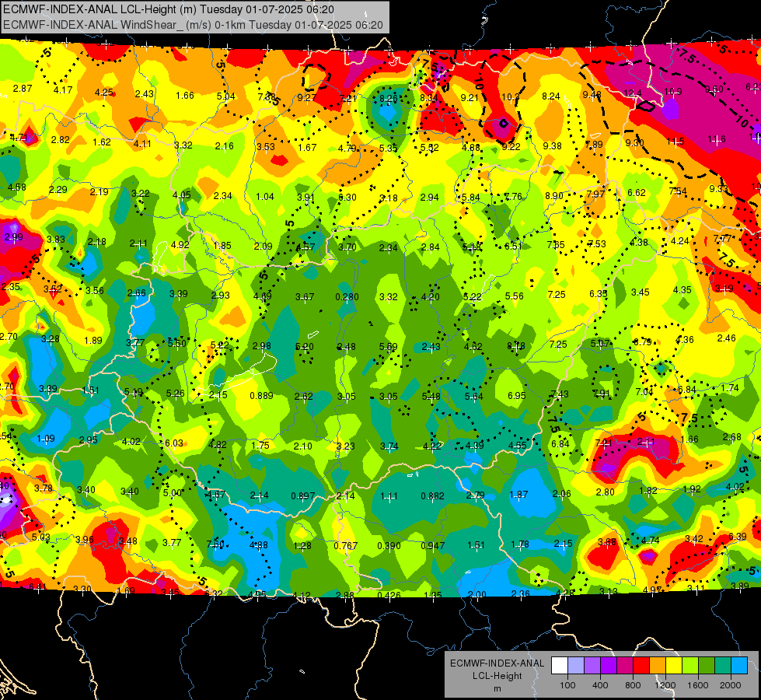This screenshot has height=700, width=761.
Task: Click the legend scale label 1600
Action: [x=698, y=685]
